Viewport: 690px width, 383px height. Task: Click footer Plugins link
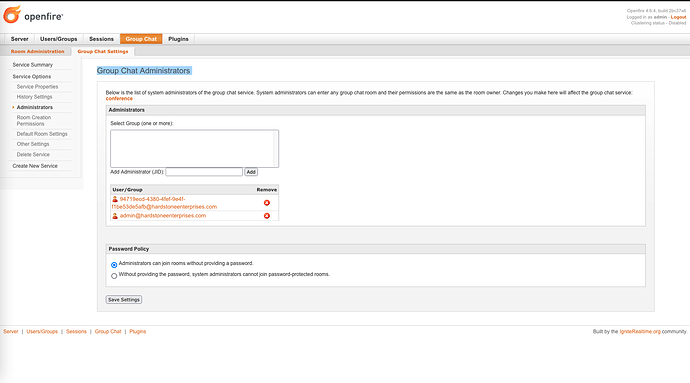coord(138,331)
